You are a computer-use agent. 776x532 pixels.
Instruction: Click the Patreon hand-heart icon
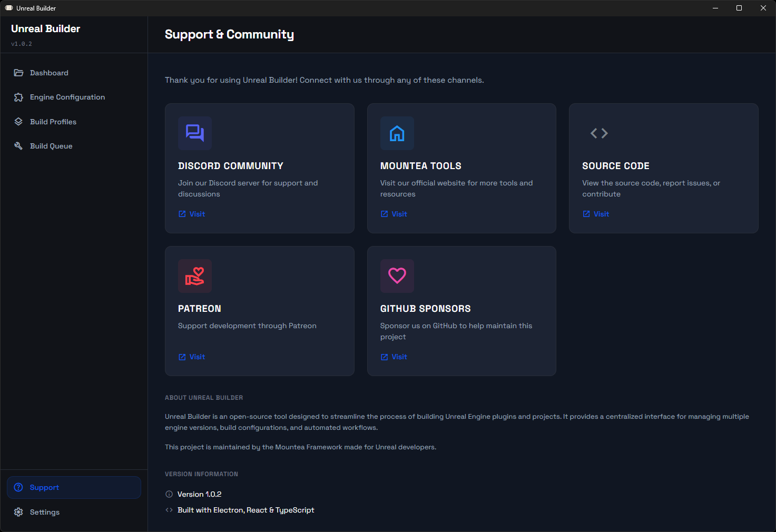coord(195,276)
